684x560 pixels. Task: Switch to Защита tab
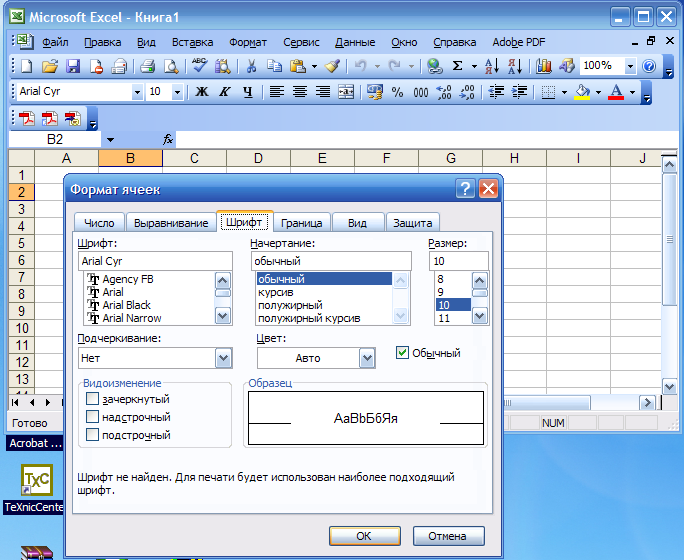point(413,223)
